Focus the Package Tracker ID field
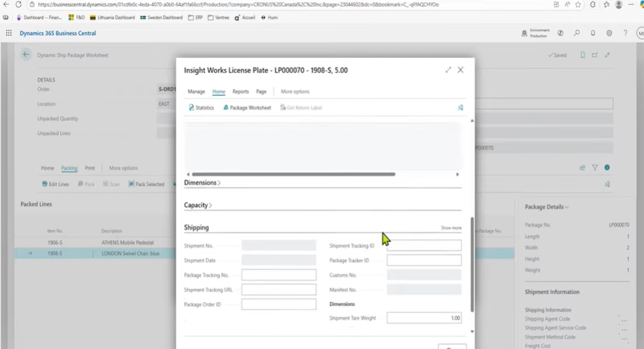This screenshot has height=349, width=644. (x=424, y=260)
